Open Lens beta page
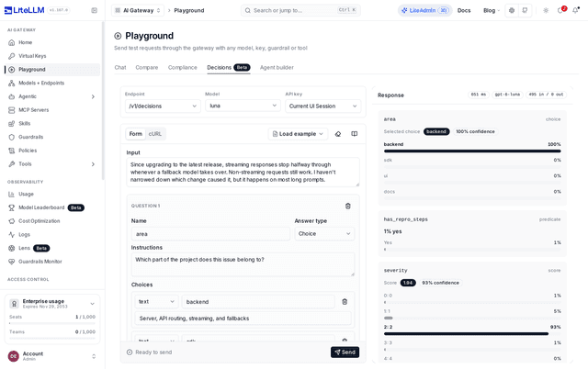588x369 pixels. (x=52, y=248)
